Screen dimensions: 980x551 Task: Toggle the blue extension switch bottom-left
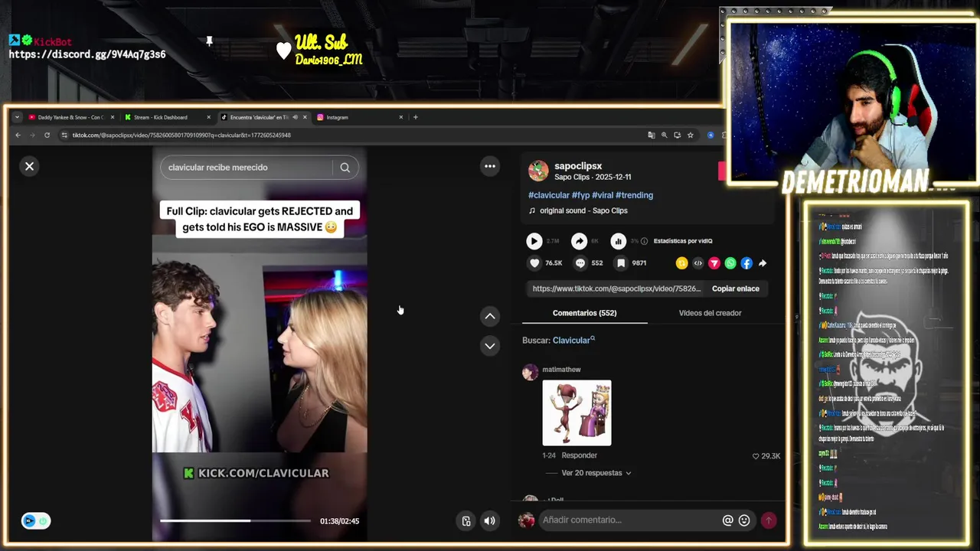pos(35,521)
